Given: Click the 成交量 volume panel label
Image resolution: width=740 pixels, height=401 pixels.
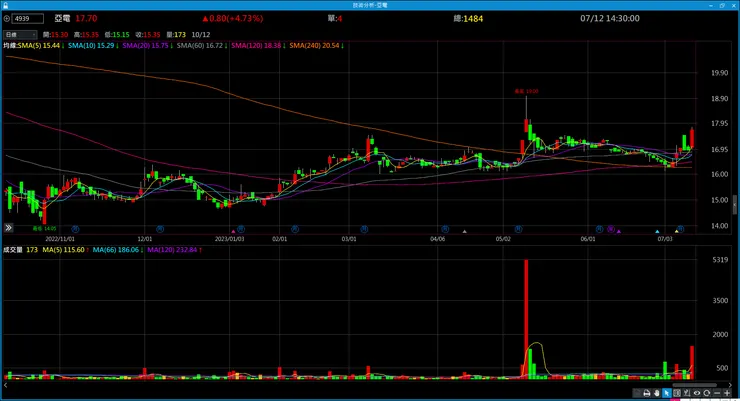Looking at the screenshot, I should tap(13, 250).
